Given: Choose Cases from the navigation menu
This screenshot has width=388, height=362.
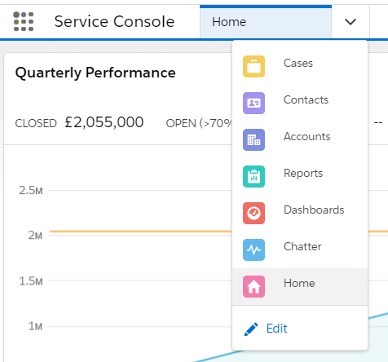Looking at the screenshot, I should 300,66.
